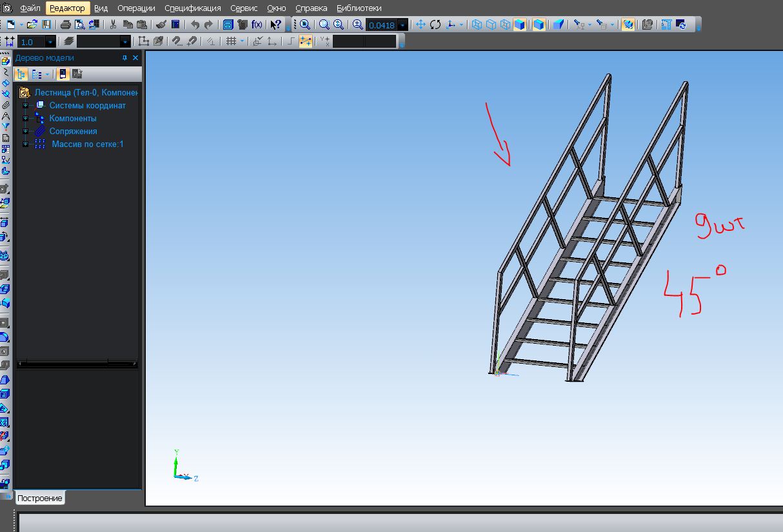Screen dimensions: 783x532
Task: Open print preview icon
Action: [79, 25]
